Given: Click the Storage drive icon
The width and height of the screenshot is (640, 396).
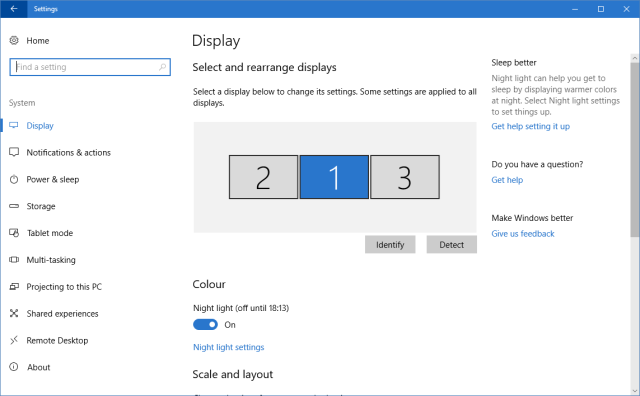Looking at the screenshot, I should click(14, 206).
